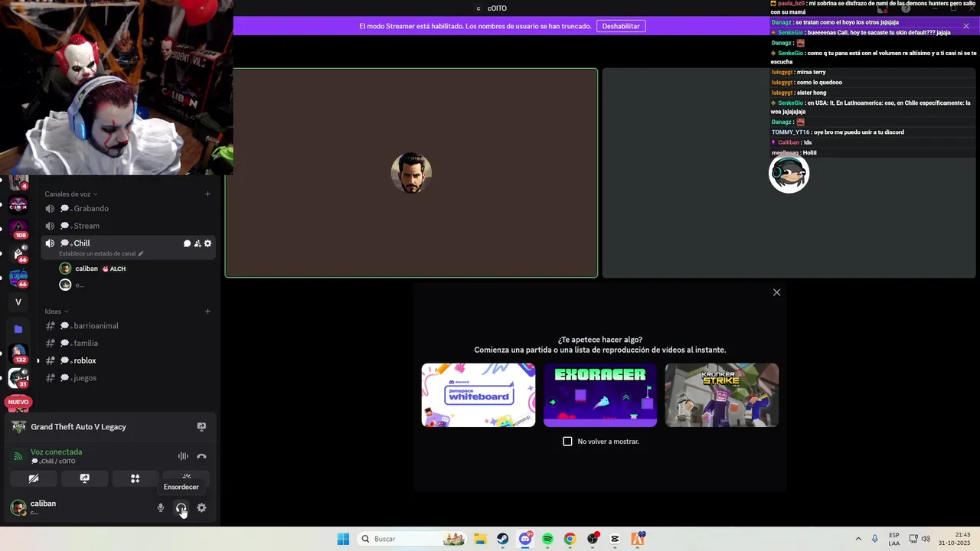Open the V server icon
This screenshot has height=551, width=980.
(x=18, y=302)
